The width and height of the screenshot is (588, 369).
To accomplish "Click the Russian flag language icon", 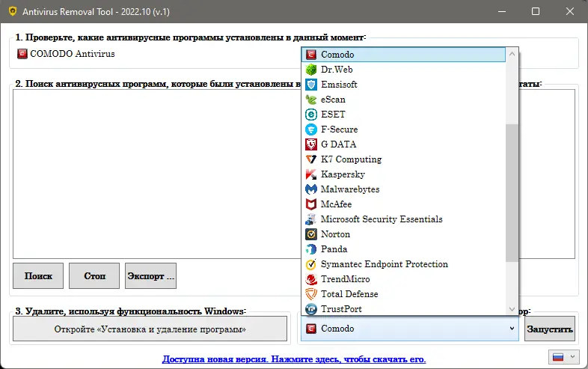I will (x=558, y=357).
